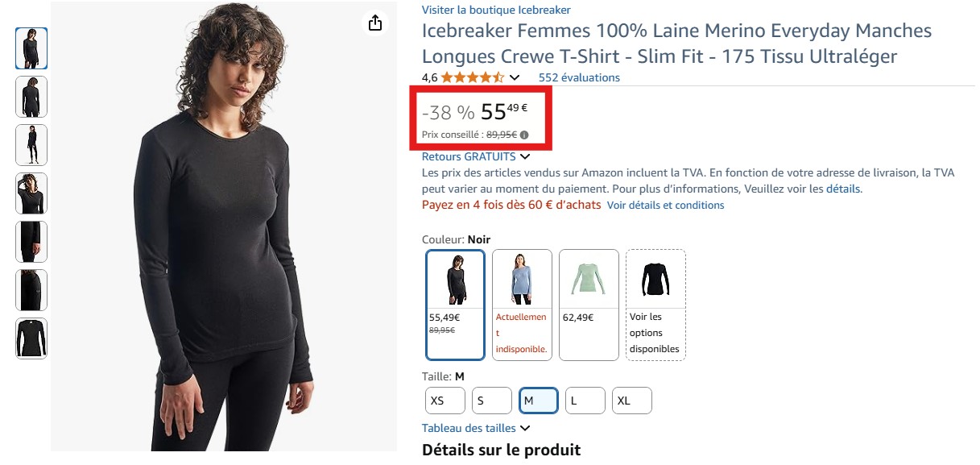Click the share icon on product image
The width and height of the screenshot is (980, 465).
point(374,23)
